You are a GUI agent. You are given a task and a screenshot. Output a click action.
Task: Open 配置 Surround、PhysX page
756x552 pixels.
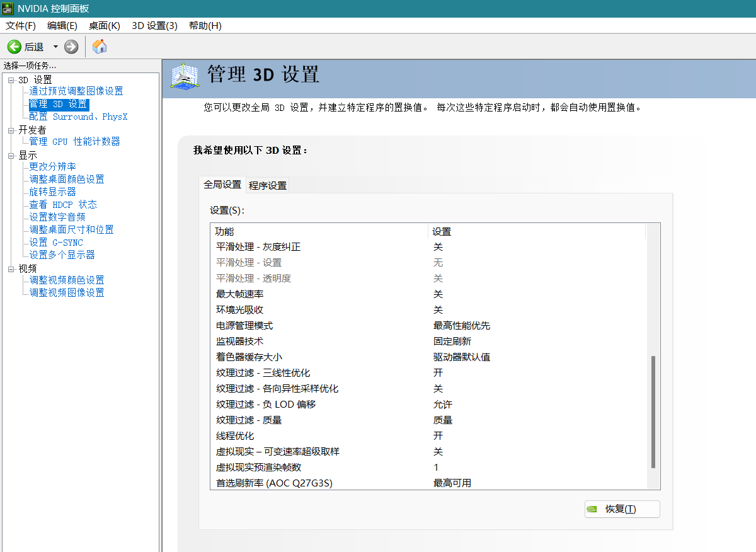[x=78, y=117]
